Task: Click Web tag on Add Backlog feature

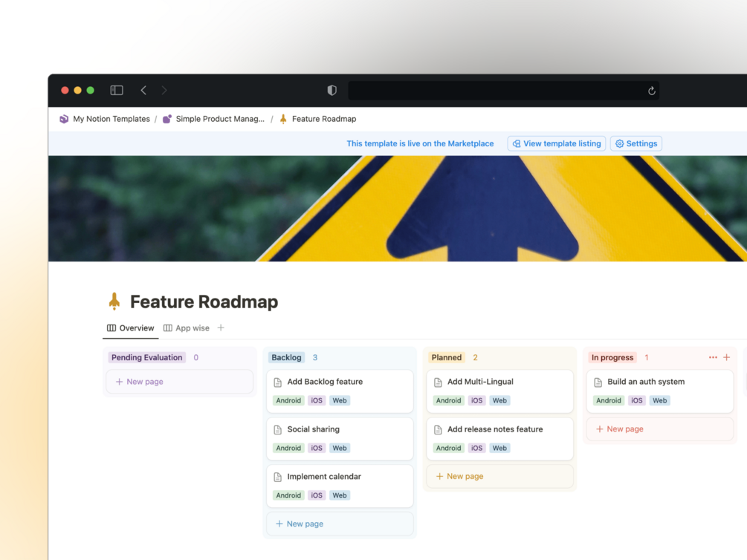Action: point(340,400)
